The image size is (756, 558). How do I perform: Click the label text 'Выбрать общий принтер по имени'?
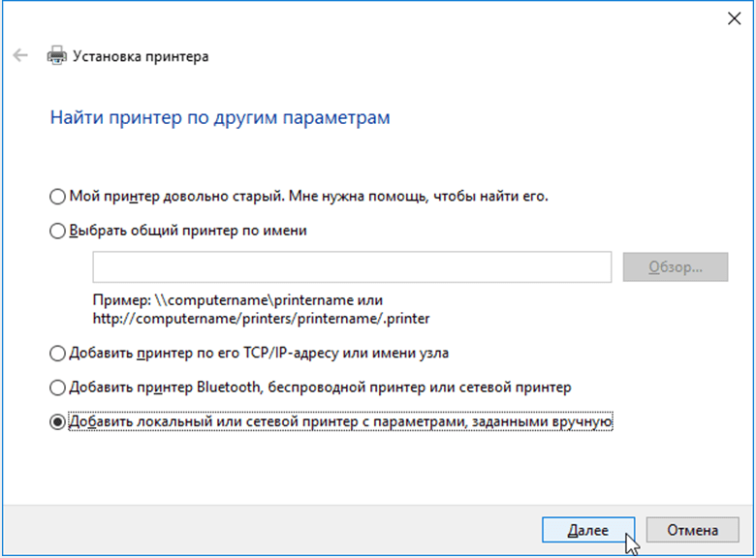pyautogui.click(x=188, y=231)
